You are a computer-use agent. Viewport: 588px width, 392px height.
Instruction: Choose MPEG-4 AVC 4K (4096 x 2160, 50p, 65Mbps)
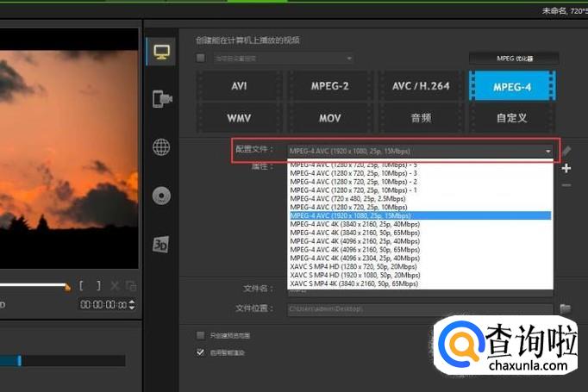[x=421, y=250]
